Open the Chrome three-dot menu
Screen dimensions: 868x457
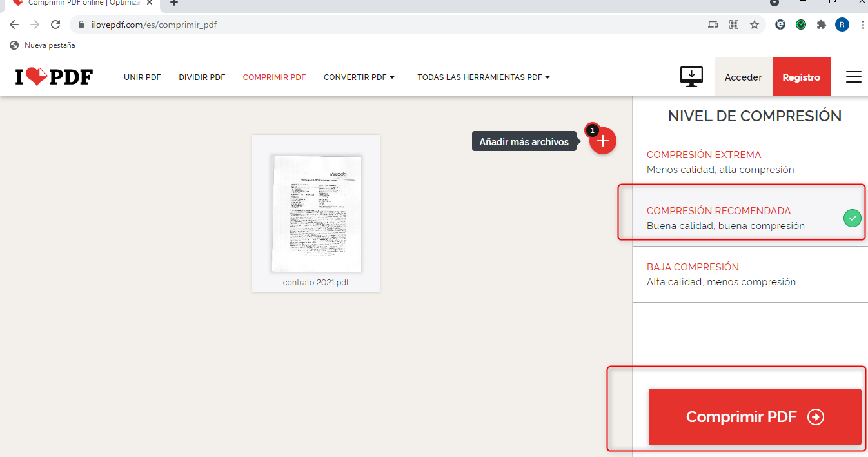coord(862,25)
